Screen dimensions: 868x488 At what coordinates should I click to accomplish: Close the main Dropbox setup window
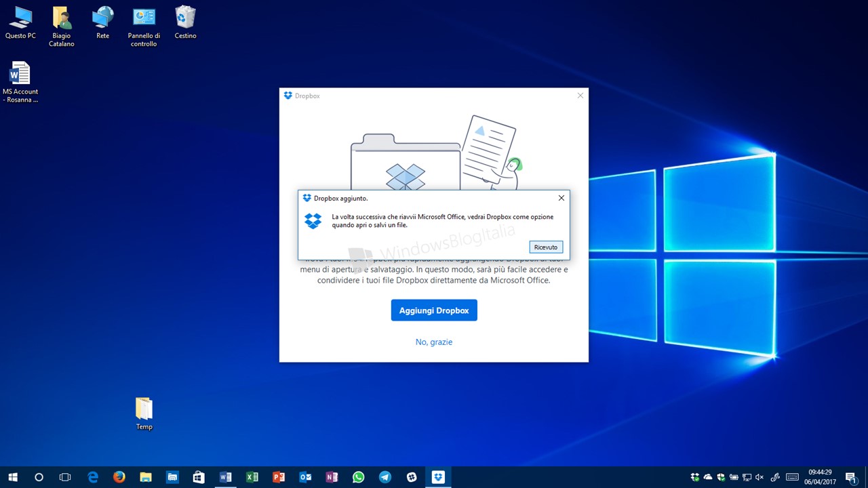(580, 96)
